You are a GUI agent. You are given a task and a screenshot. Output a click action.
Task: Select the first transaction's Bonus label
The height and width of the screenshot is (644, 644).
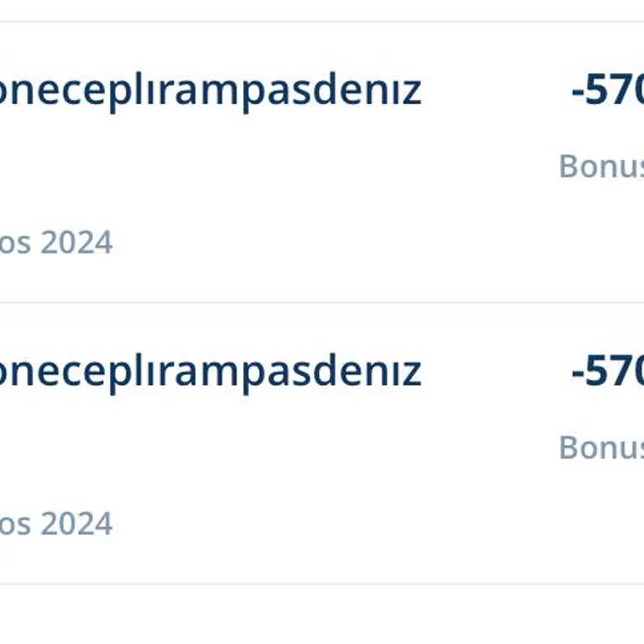pyautogui.click(x=600, y=166)
